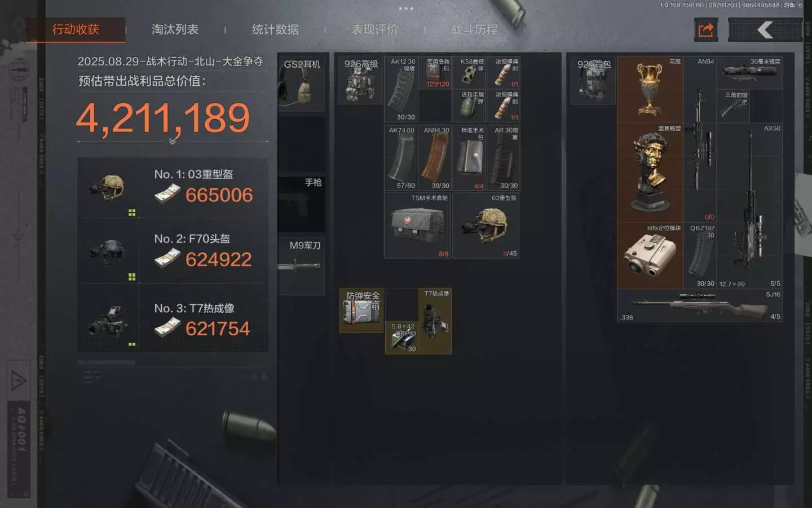Click the orange share icon

point(706,29)
